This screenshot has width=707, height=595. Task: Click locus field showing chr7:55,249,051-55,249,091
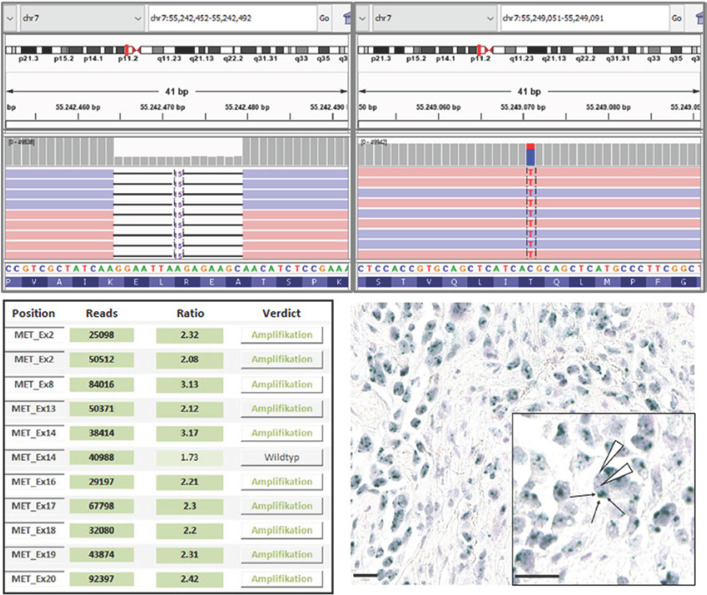coord(584,18)
